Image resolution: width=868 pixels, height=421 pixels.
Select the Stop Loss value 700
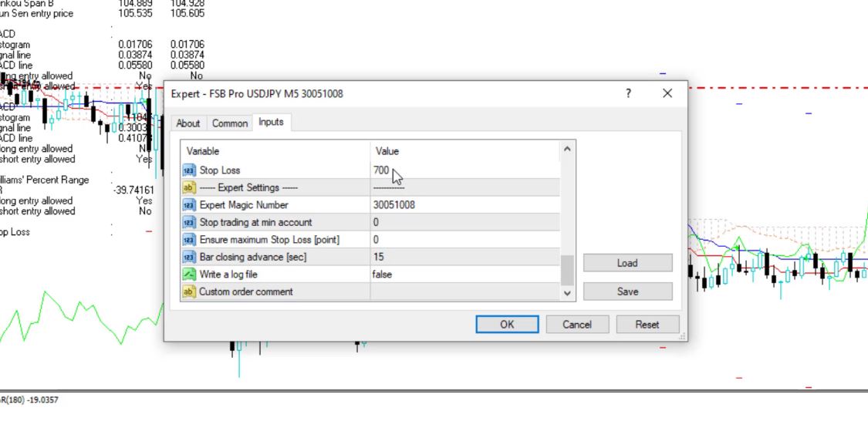click(x=381, y=170)
